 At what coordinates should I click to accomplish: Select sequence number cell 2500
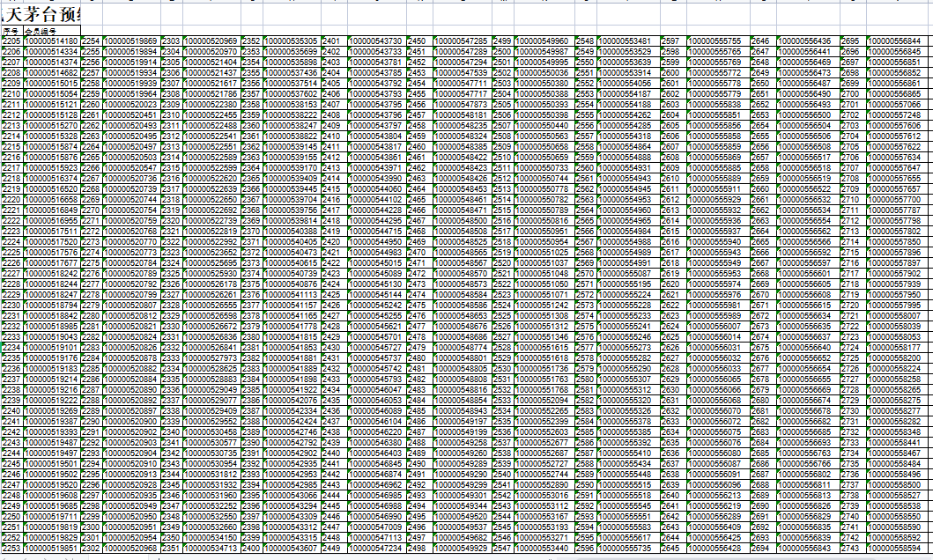click(503, 52)
